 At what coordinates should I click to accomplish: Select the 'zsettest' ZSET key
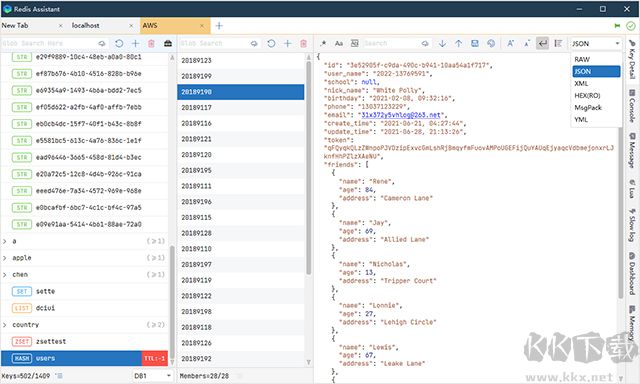click(x=84, y=342)
